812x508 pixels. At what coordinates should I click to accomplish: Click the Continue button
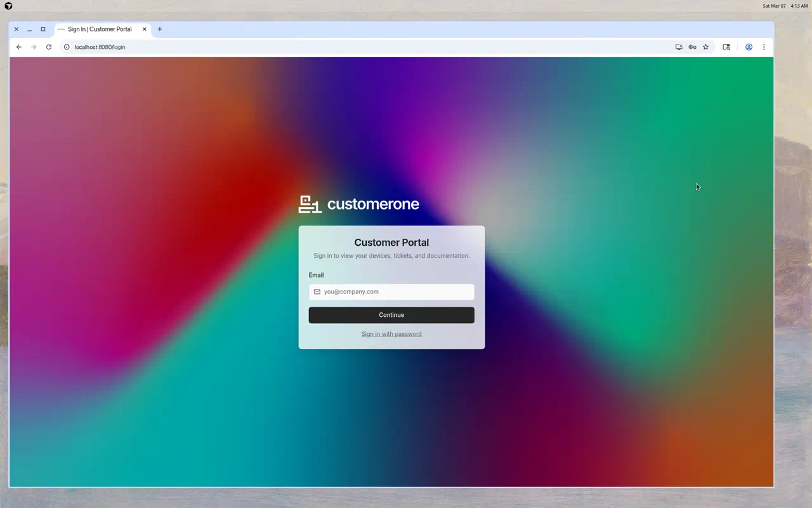click(x=391, y=315)
